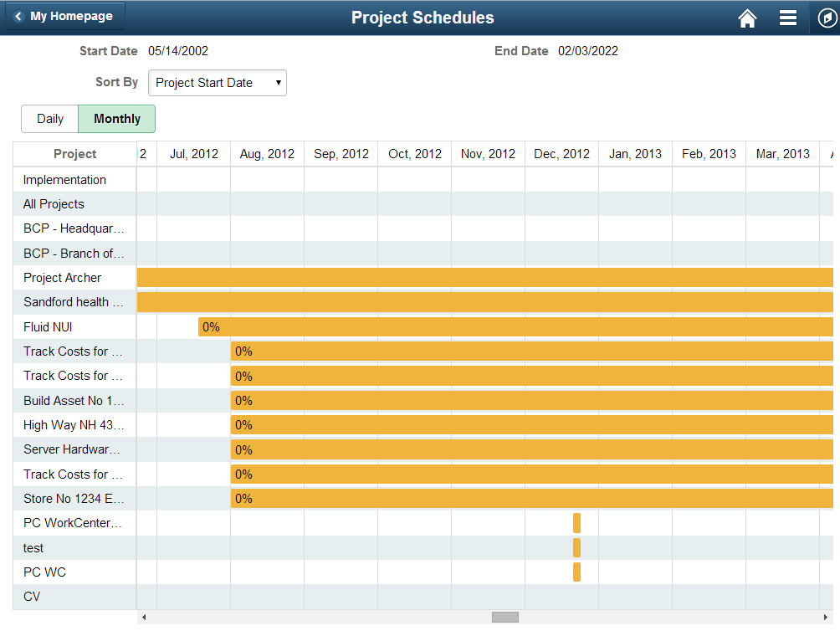Click the horizontal scrollbar below the chart
Screen dimensions: 840x631
pos(502,618)
